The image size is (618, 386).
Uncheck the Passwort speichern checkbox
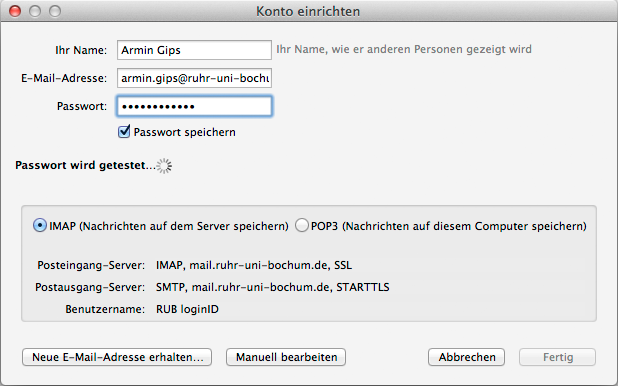pyautogui.click(x=124, y=131)
